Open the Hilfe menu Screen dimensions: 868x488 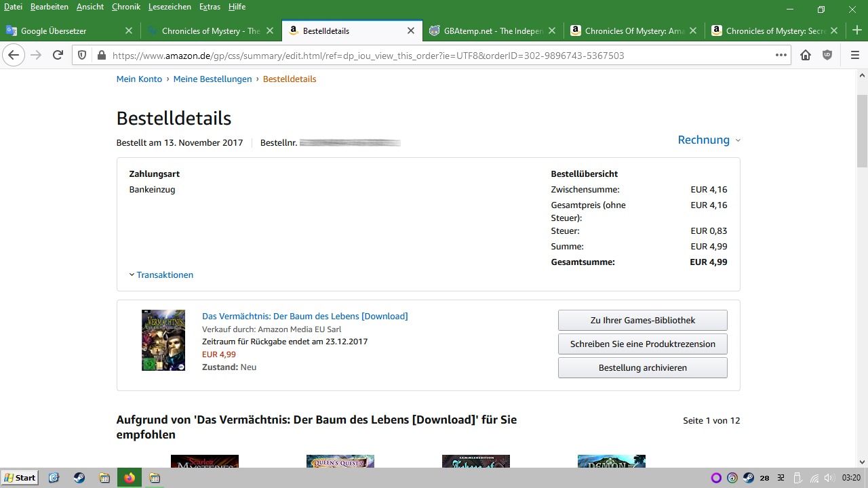tap(237, 7)
